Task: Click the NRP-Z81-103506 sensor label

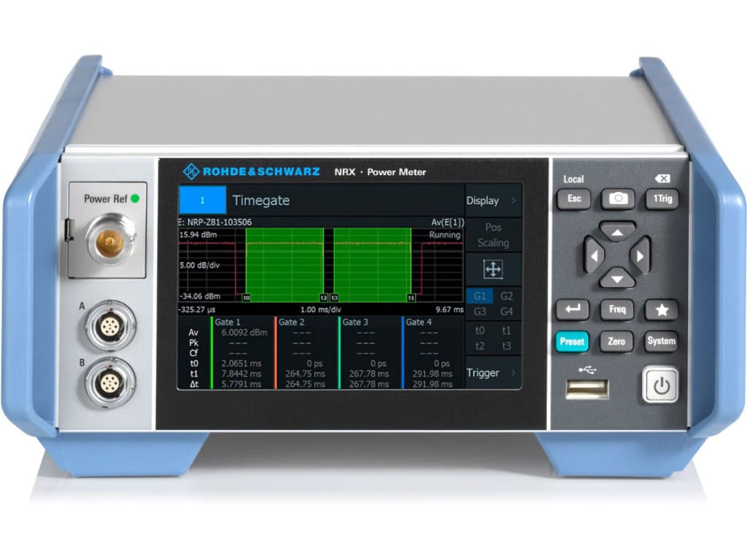Action: tap(220, 222)
